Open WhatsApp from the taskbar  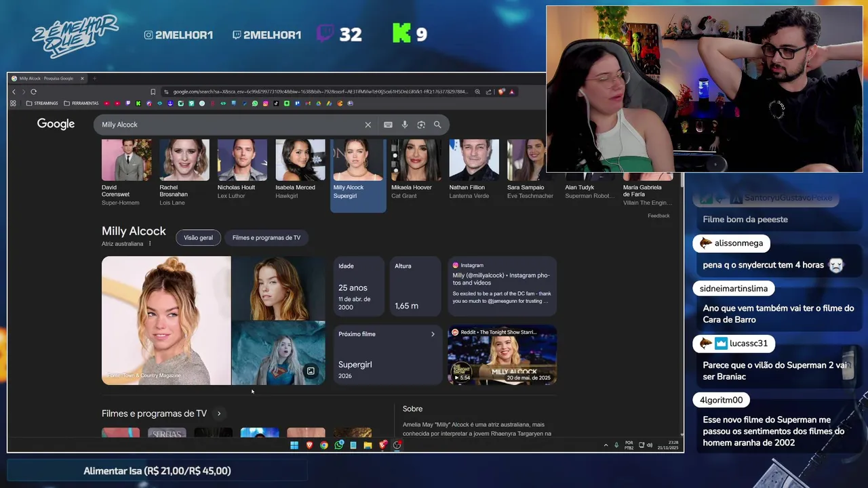click(x=338, y=445)
